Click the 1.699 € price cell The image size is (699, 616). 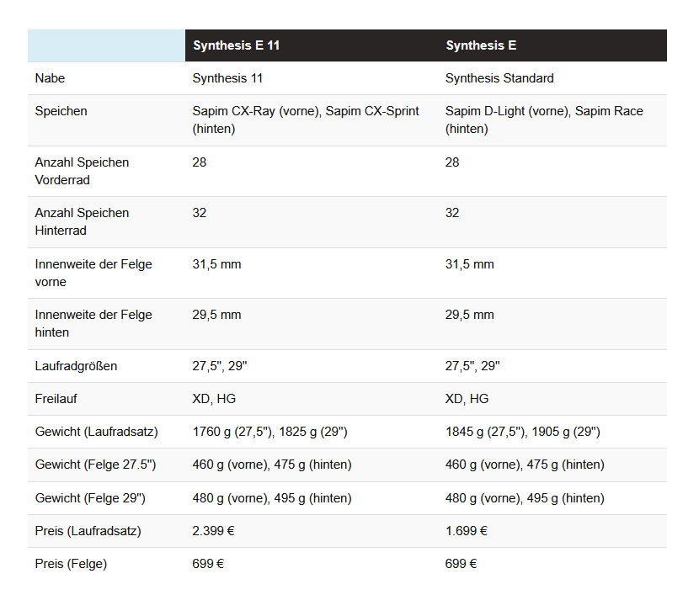click(x=467, y=531)
